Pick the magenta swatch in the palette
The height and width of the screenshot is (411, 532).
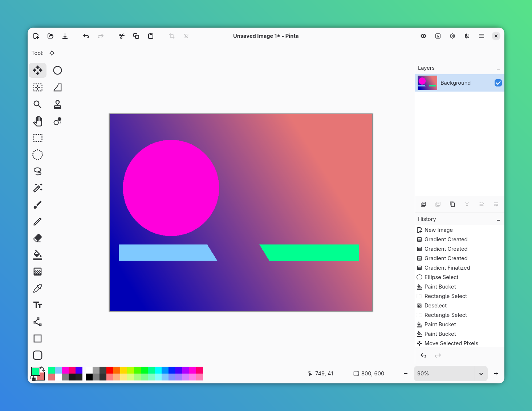(x=65, y=370)
